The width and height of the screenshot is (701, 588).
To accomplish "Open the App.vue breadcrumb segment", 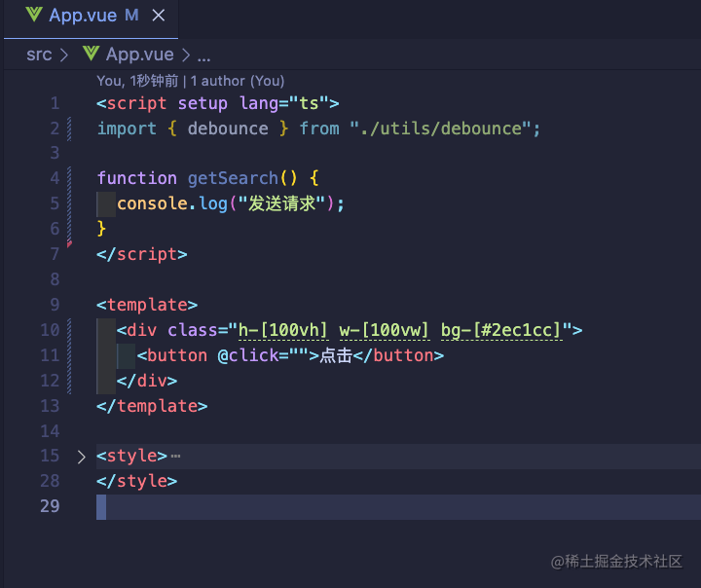I will (139, 55).
